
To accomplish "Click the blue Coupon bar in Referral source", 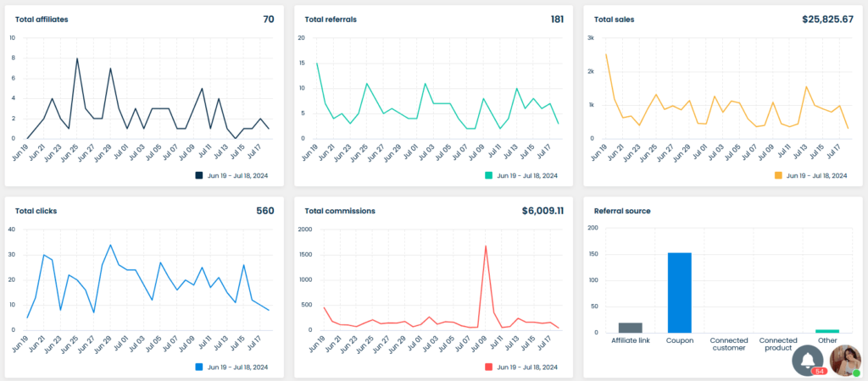I will (x=679, y=292).
